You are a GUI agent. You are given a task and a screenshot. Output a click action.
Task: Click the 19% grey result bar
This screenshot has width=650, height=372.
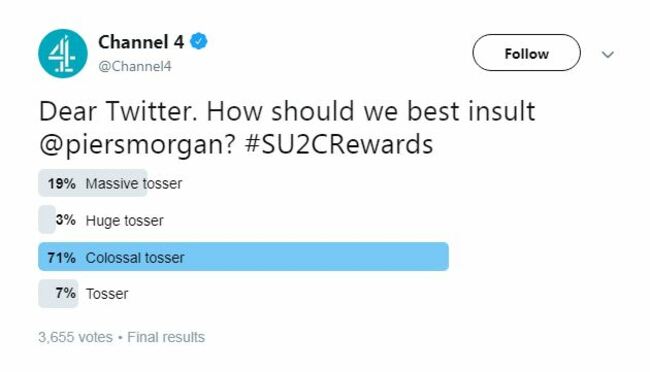(92, 183)
